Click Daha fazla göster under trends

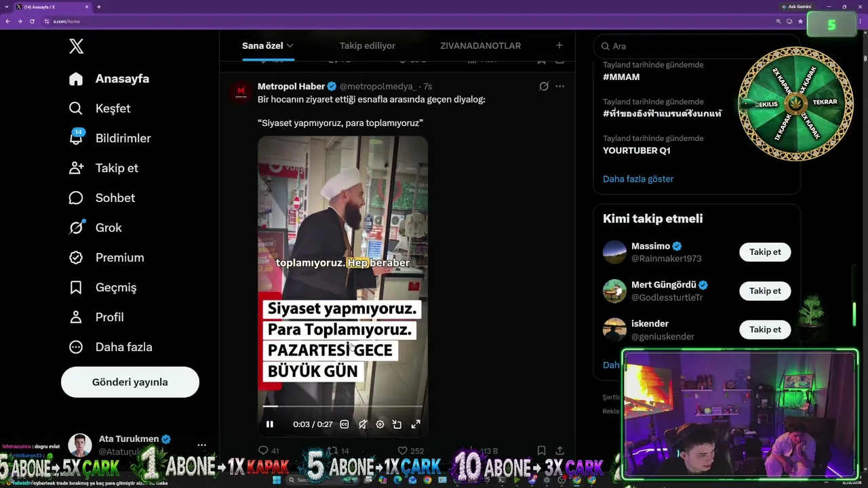point(638,179)
